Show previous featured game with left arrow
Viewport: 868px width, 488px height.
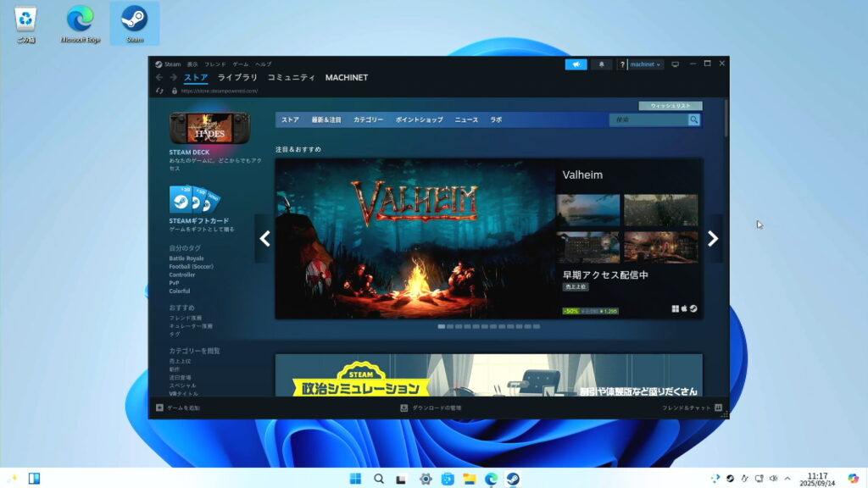coord(264,239)
